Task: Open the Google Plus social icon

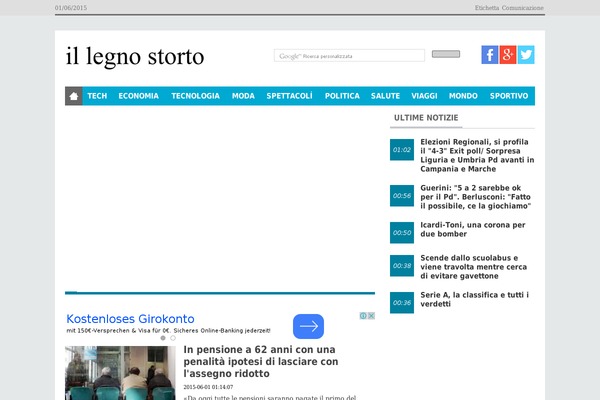Action: point(508,55)
